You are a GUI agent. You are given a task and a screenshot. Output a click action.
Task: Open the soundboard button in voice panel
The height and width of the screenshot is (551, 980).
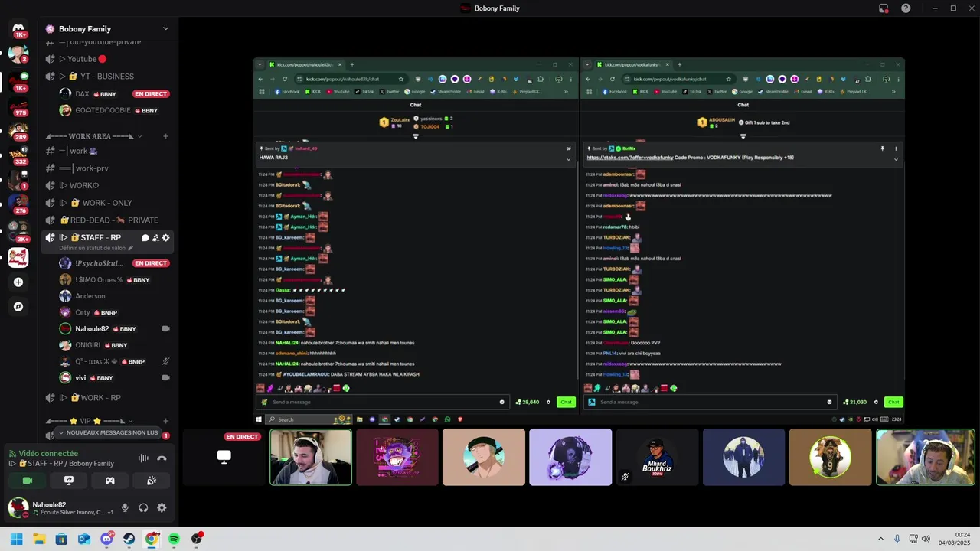(x=152, y=481)
